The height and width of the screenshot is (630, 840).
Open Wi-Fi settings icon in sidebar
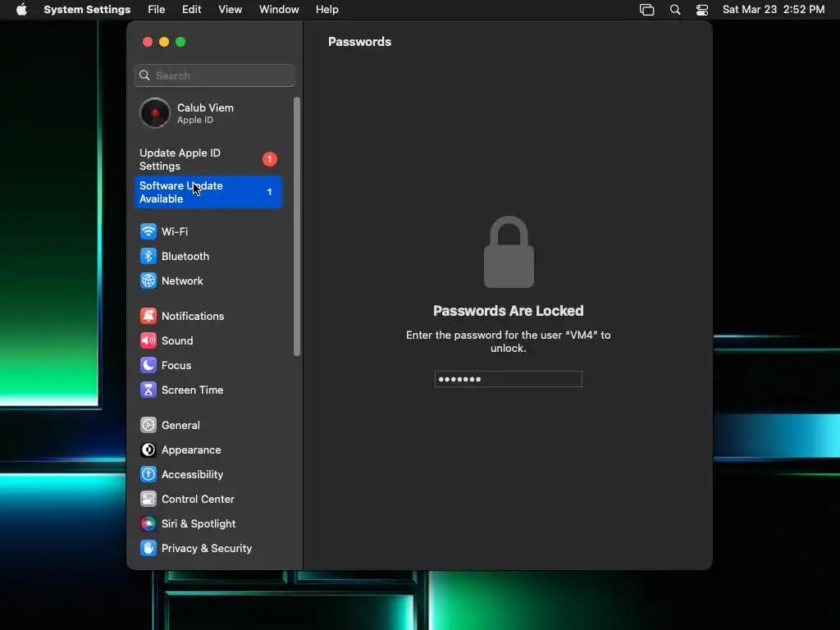click(148, 231)
